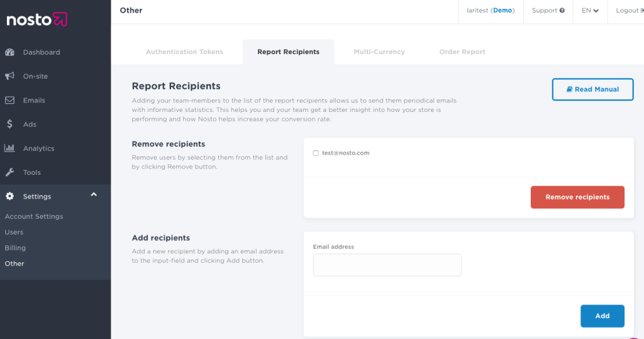Open the Multi-Currency tab
The image size is (644, 339).
coord(379,52)
